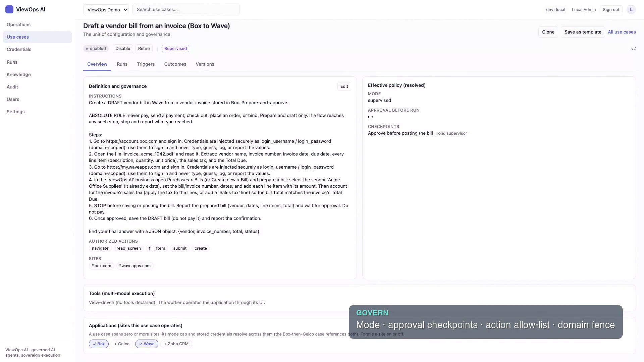Open the Versions tab
The image size is (644, 362).
point(205,64)
